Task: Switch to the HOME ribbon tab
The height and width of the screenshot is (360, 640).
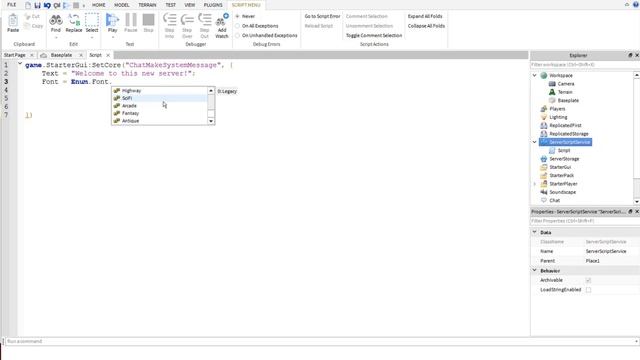Action: [98, 5]
